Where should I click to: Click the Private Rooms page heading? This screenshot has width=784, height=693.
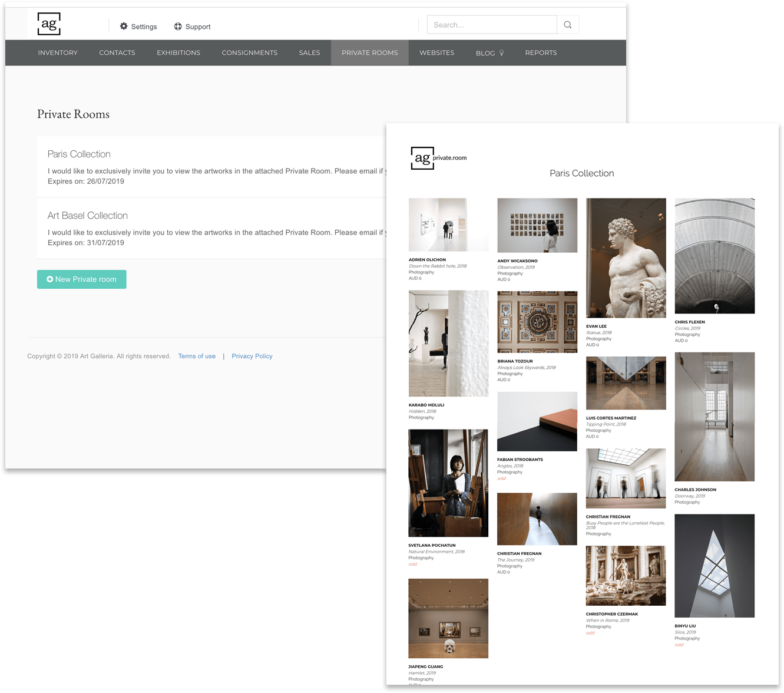point(73,114)
